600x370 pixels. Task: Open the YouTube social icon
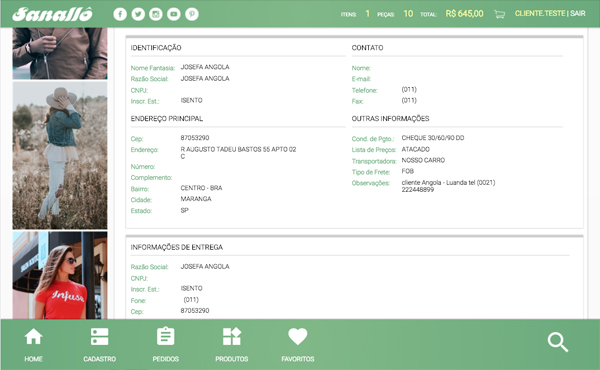click(174, 14)
